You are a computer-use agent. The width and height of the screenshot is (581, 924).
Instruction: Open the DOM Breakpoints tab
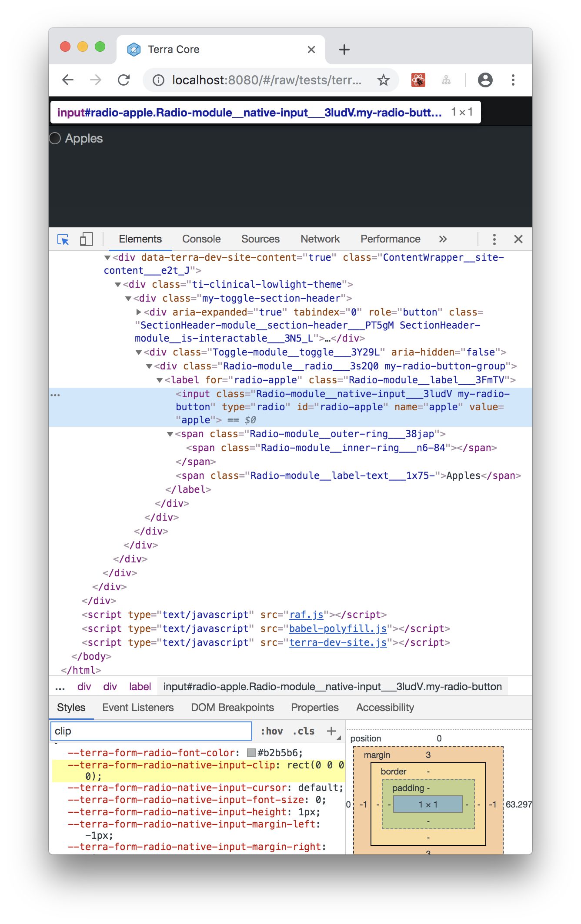tap(233, 708)
